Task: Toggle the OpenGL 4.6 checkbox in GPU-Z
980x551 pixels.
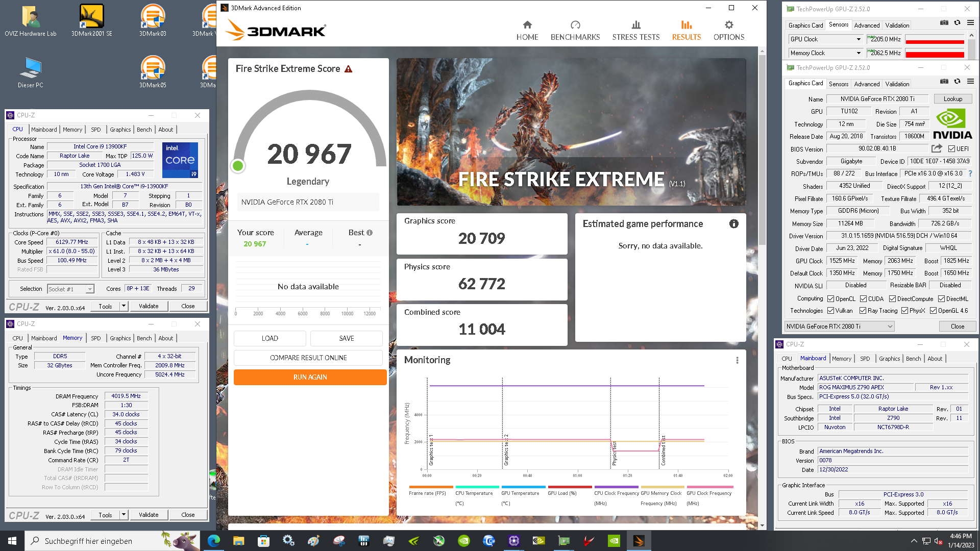Action: (933, 311)
